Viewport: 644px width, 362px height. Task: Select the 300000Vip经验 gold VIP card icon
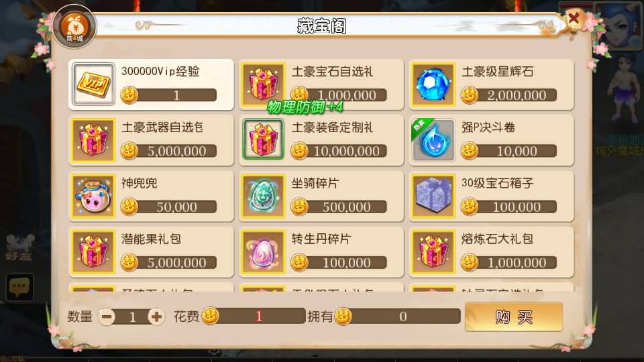94,84
